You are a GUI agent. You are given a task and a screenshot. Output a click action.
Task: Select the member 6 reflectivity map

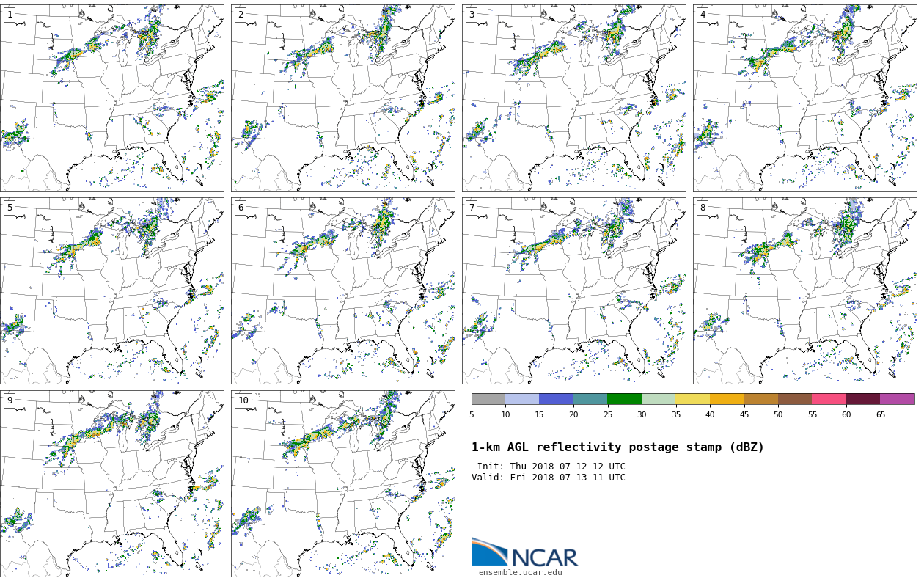tap(342, 290)
